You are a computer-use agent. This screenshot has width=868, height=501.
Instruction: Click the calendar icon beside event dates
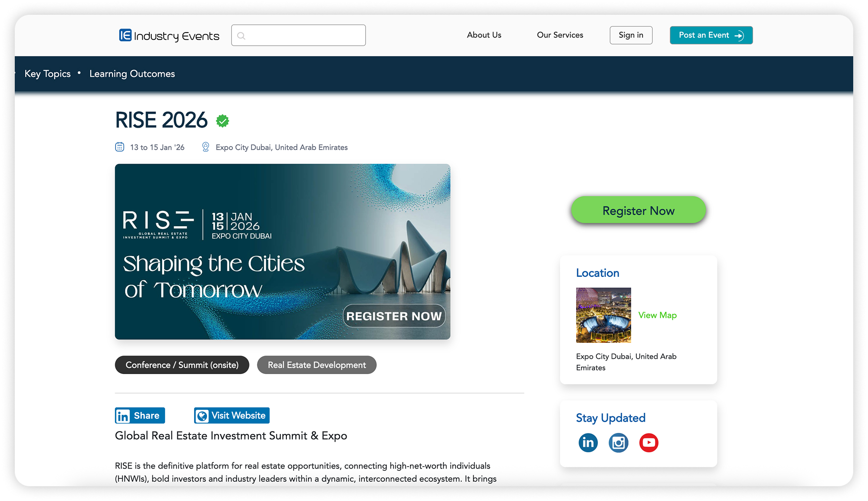[x=120, y=147]
